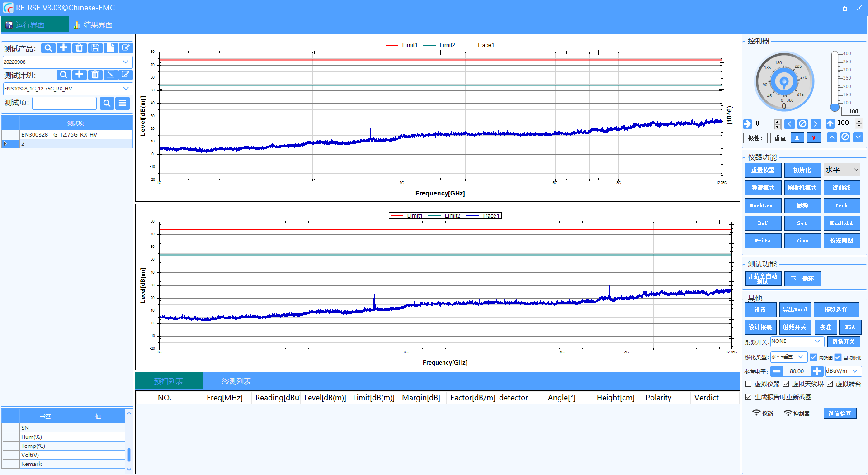Image resolution: width=868 pixels, height=475 pixels.
Task: Open the 射频开关 NONE dropdown
Action: click(x=797, y=341)
